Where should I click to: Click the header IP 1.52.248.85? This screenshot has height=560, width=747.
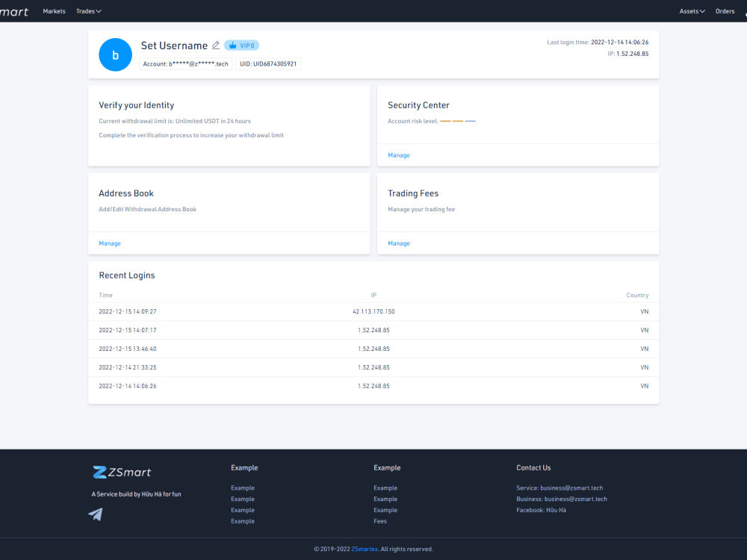632,54
